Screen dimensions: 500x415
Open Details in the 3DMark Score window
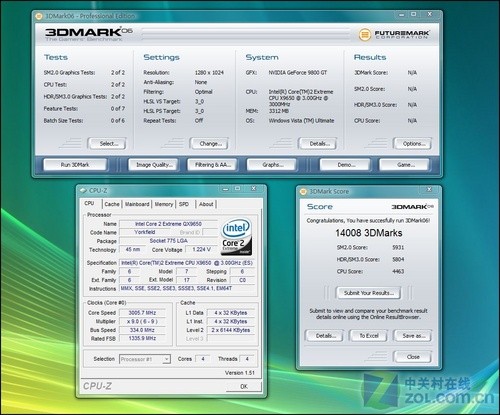tap(324, 336)
